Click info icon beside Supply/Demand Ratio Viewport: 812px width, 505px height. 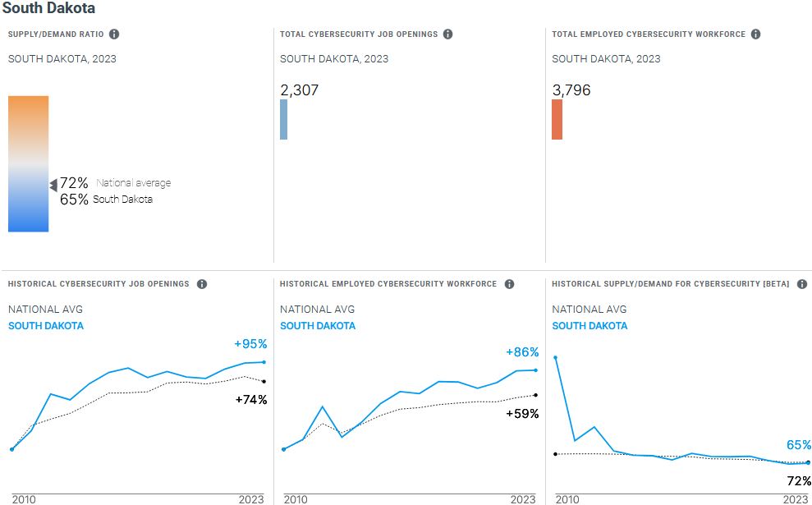(x=114, y=34)
